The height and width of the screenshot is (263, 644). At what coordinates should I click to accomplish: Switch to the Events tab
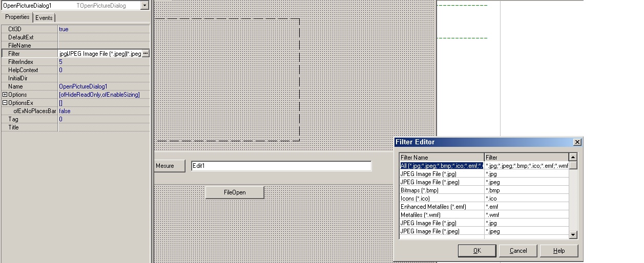pyautogui.click(x=44, y=18)
